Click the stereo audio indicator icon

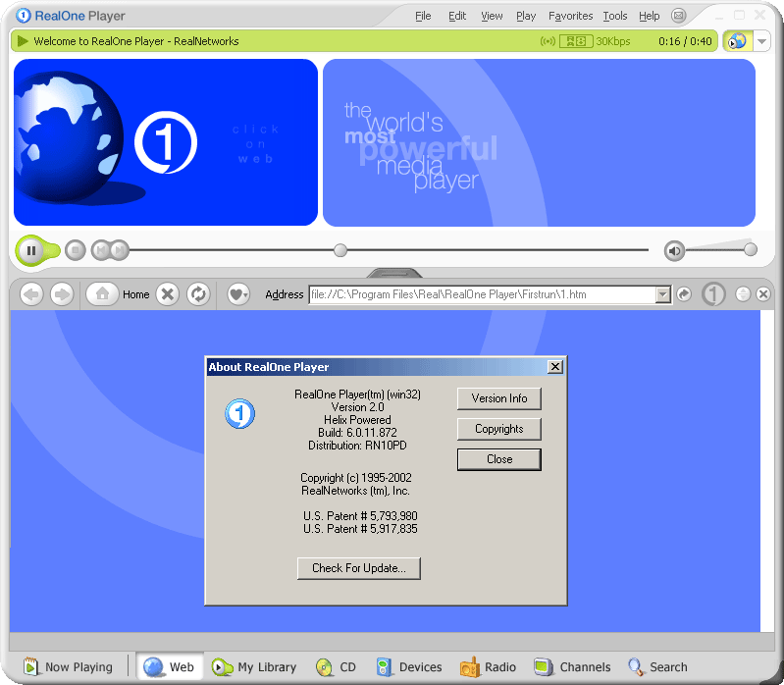click(576, 41)
